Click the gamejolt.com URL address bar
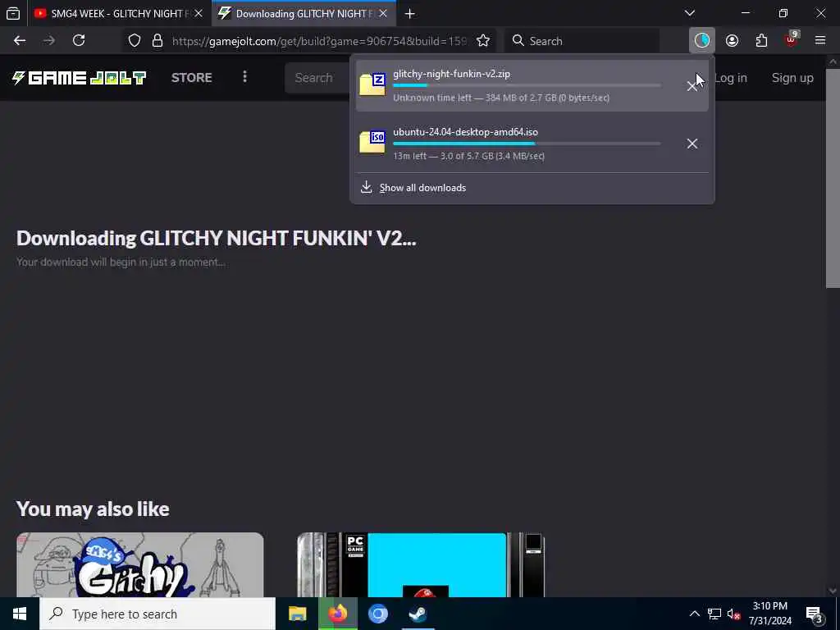This screenshot has height=630, width=840. [319, 41]
